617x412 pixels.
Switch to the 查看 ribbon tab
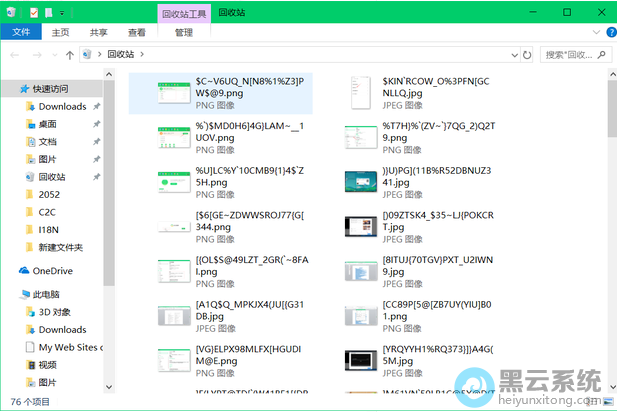pos(136,32)
